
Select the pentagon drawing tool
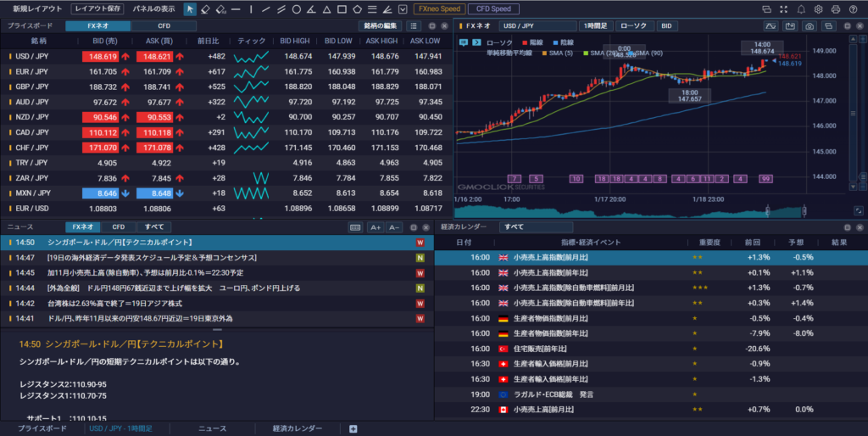[357, 8]
